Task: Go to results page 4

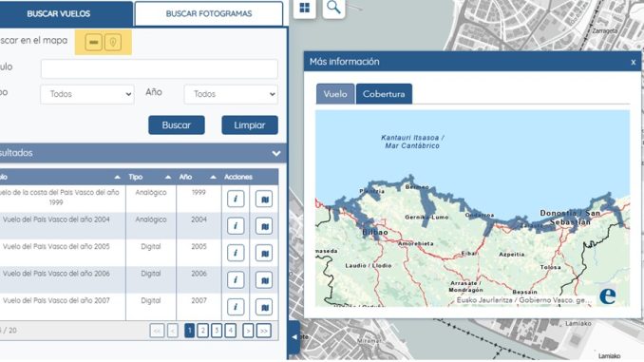Action: pos(231,331)
